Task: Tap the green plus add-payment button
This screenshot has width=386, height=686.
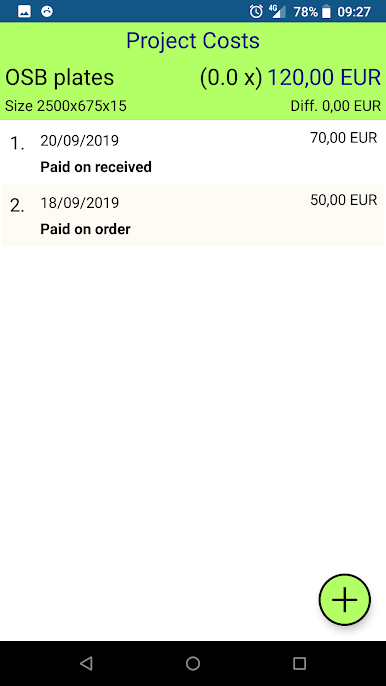Action: click(x=344, y=599)
